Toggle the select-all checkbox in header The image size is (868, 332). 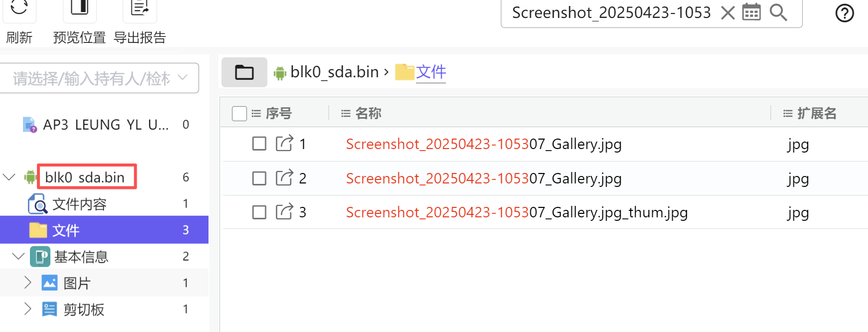pos(239,114)
